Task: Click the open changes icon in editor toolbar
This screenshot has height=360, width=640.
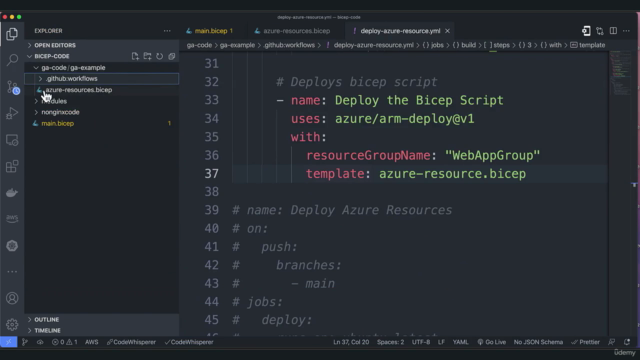Action: click(586, 31)
